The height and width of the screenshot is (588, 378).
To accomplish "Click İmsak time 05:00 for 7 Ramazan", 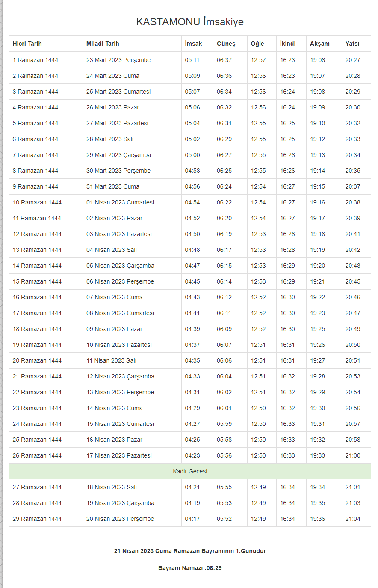I will (x=192, y=155).
